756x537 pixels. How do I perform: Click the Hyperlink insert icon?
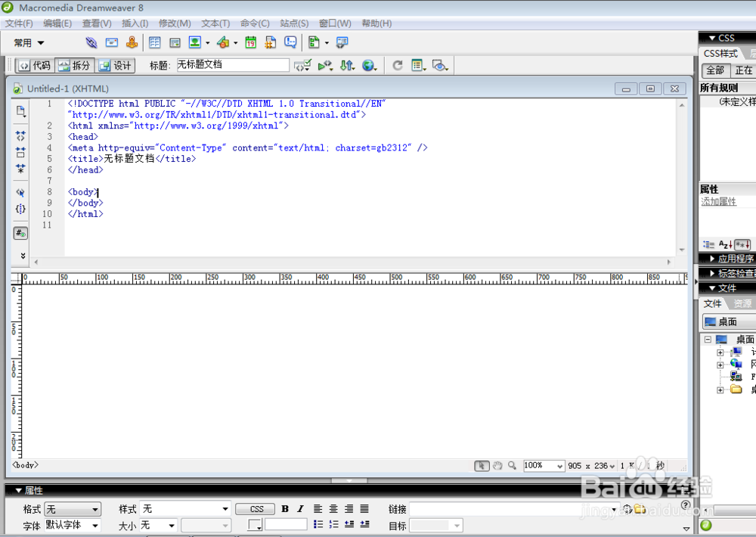pos(91,42)
